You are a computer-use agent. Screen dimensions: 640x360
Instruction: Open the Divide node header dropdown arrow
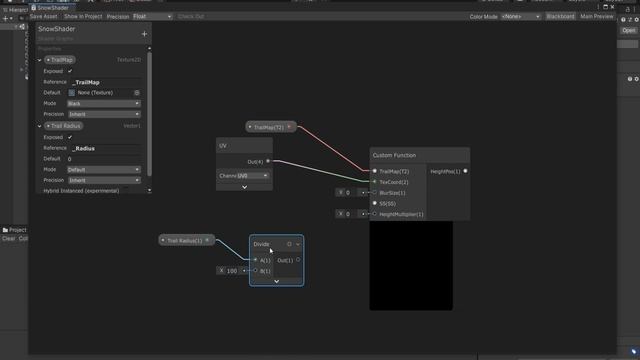[298, 244]
